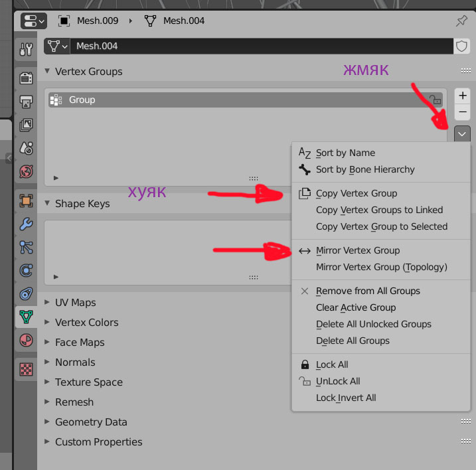Choose Delete All Groups
The height and width of the screenshot is (470, 476).
[x=381, y=341]
